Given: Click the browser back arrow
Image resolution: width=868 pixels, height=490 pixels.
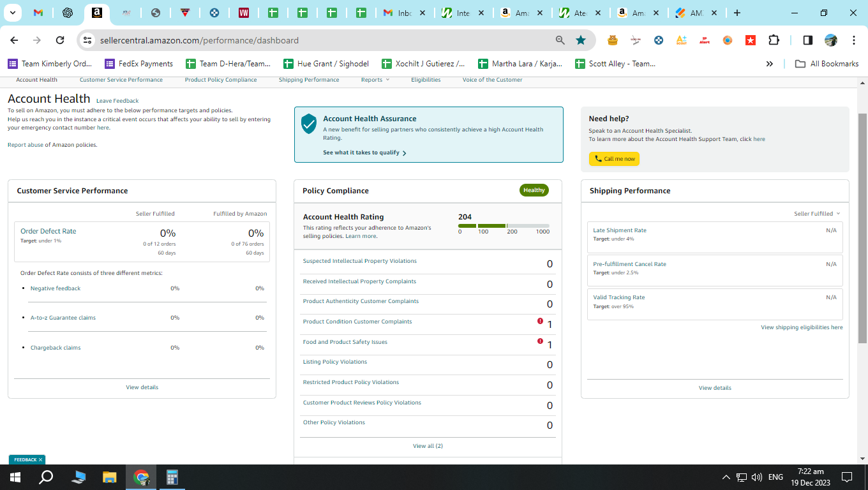Looking at the screenshot, I should [x=15, y=40].
